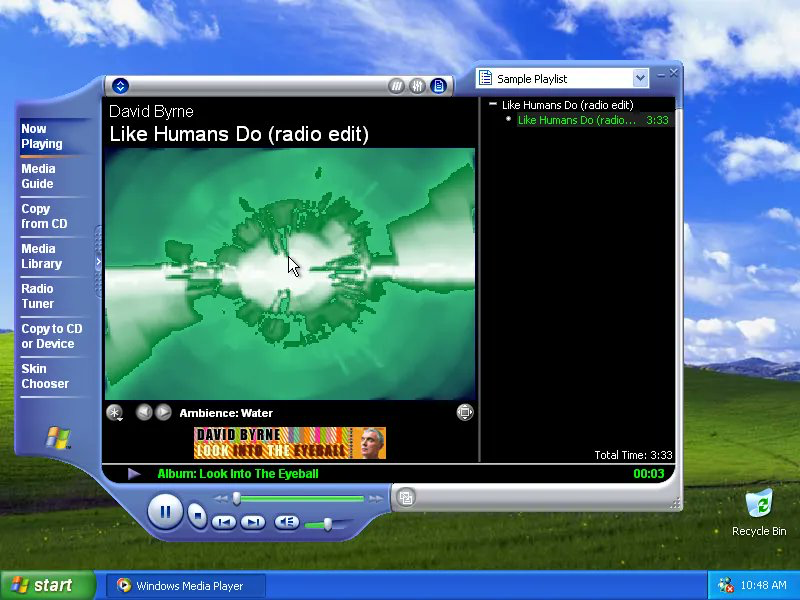The image size is (800, 600).
Task: Adjust the volume slider
Action: pos(327,524)
